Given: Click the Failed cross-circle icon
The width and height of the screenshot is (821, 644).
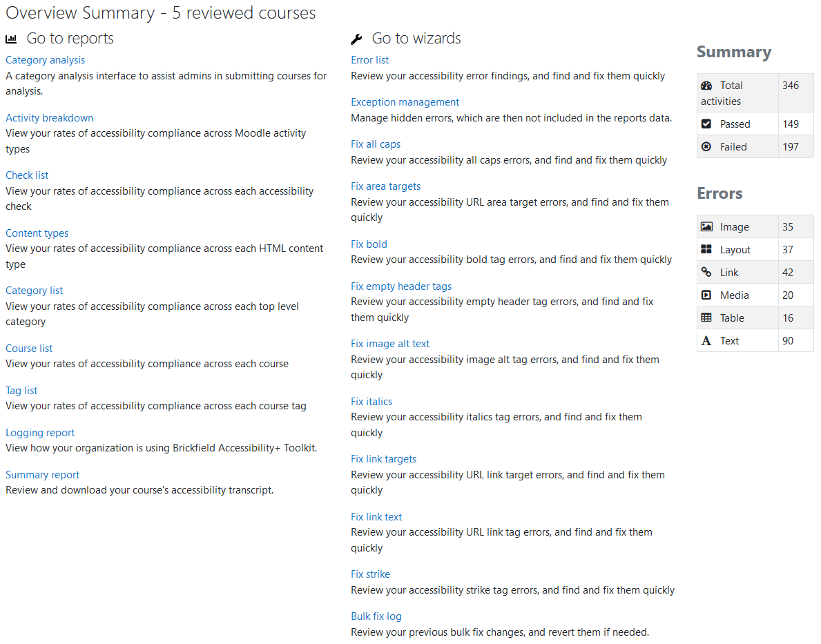Looking at the screenshot, I should [x=706, y=146].
